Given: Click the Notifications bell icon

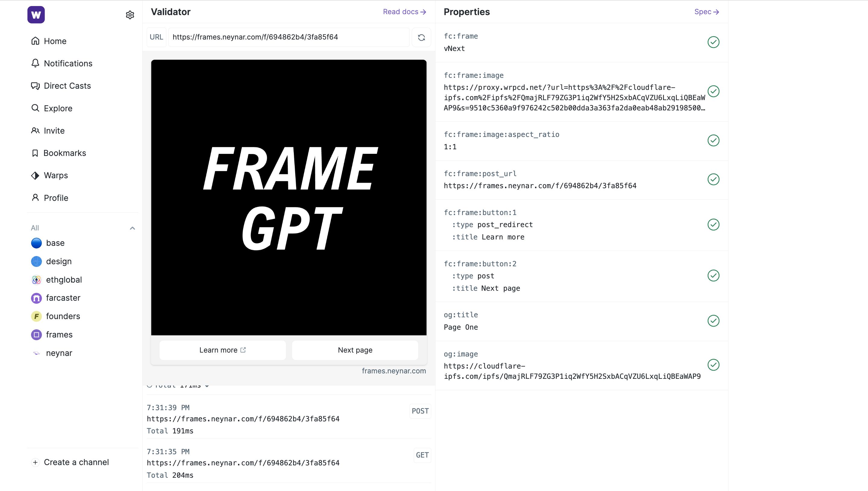Looking at the screenshot, I should tap(36, 63).
